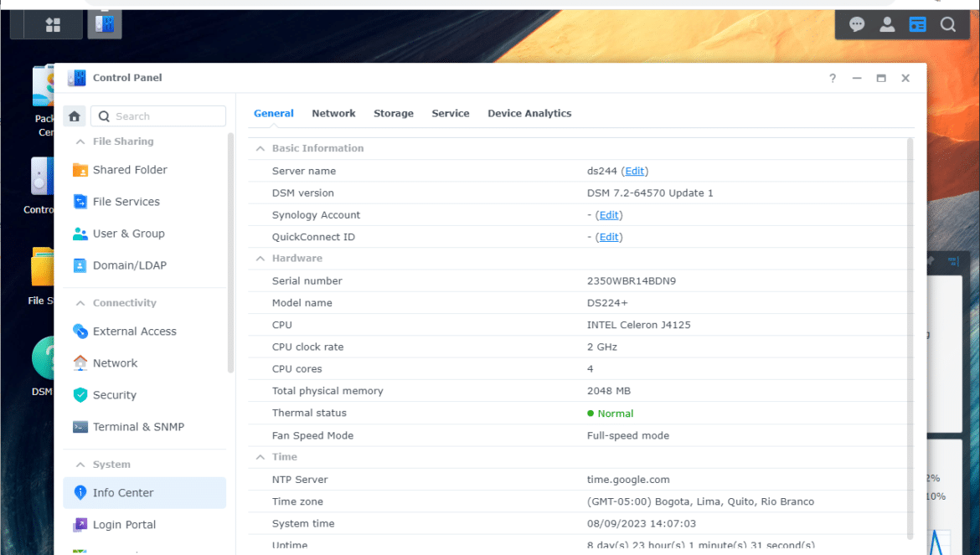The width and height of the screenshot is (980, 555).
Task: Click the time.google.com NTP value
Action: (x=628, y=480)
